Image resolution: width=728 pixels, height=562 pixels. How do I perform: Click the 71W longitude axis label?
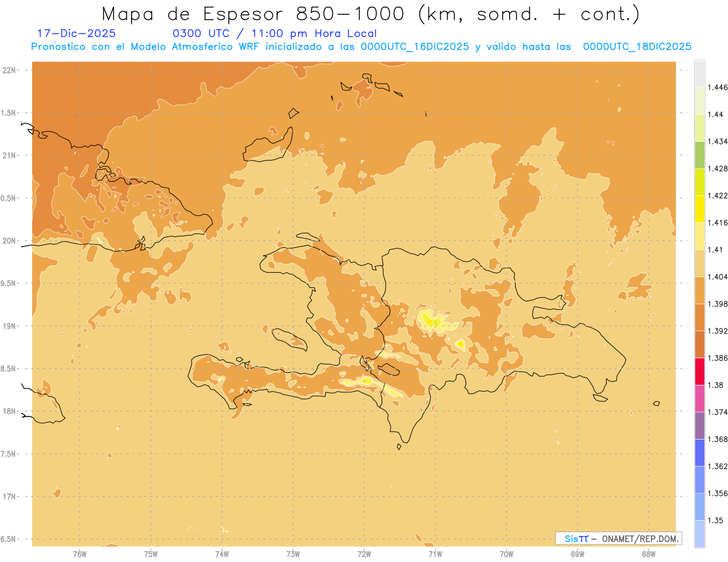tap(435, 554)
